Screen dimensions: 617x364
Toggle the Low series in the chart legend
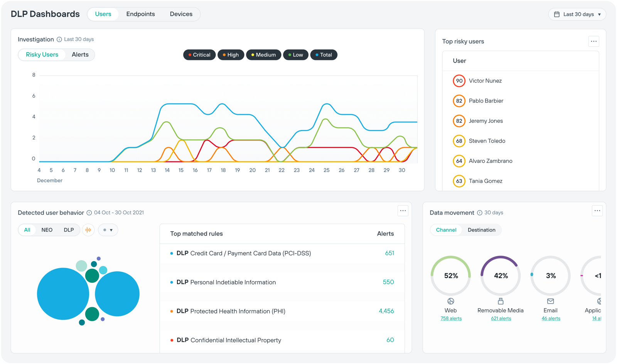(296, 55)
